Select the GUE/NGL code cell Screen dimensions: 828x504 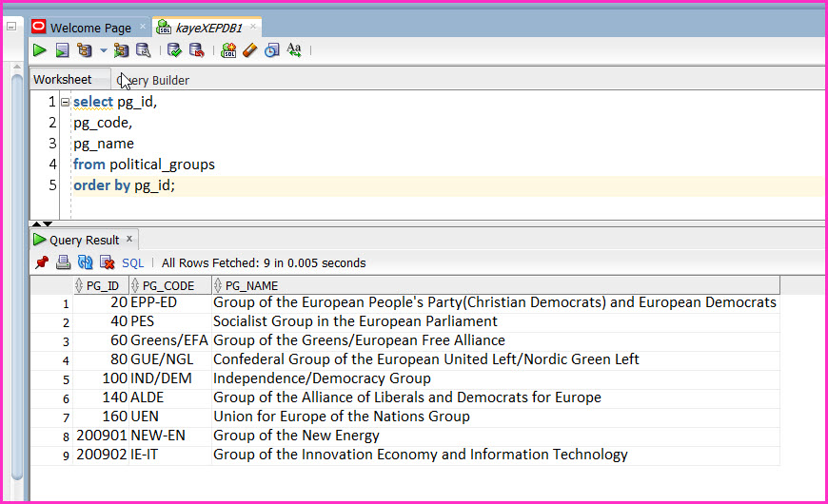point(170,359)
